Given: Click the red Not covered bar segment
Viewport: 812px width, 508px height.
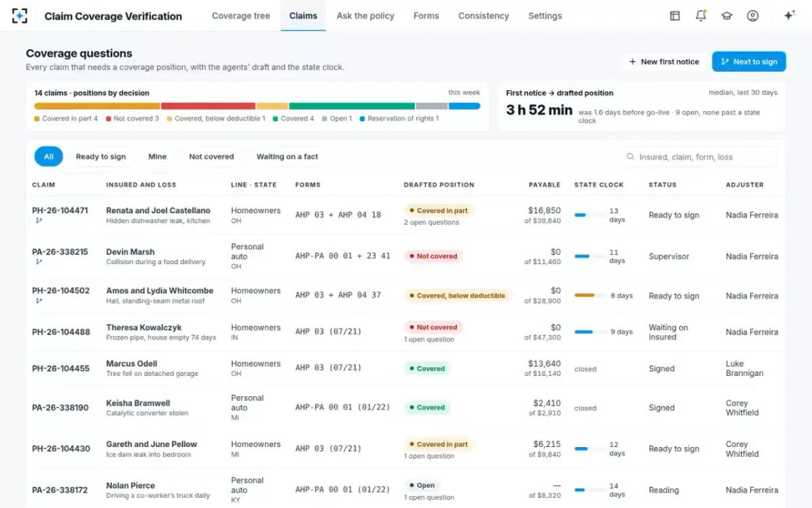Looking at the screenshot, I should pos(208,106).
